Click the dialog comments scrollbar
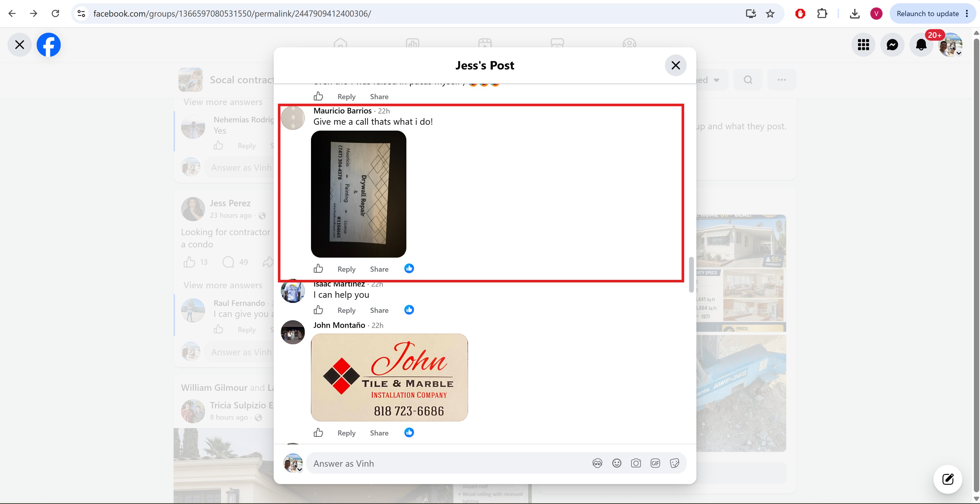 pos(691,275)
